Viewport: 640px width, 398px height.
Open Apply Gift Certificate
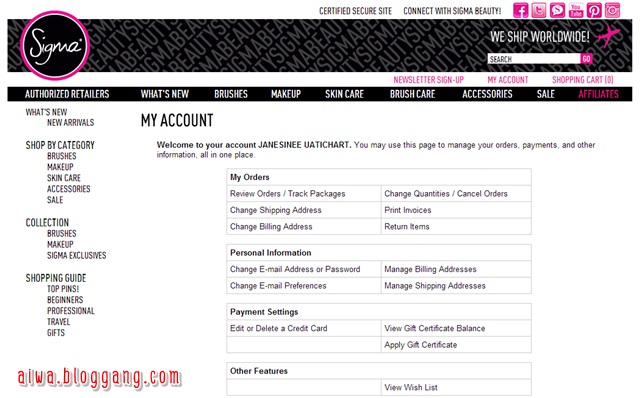tap(420, 345)
